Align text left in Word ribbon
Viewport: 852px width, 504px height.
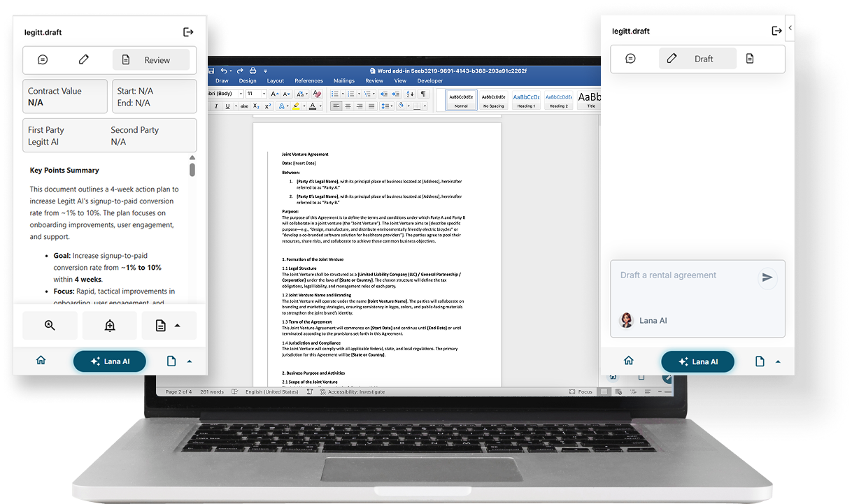[336, 106]
